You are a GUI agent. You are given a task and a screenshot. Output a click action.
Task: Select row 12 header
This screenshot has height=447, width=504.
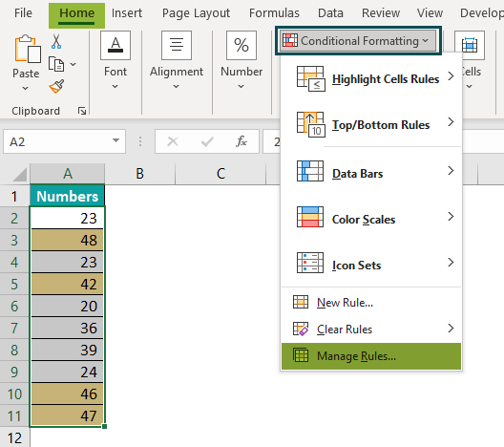coord(14,438)
